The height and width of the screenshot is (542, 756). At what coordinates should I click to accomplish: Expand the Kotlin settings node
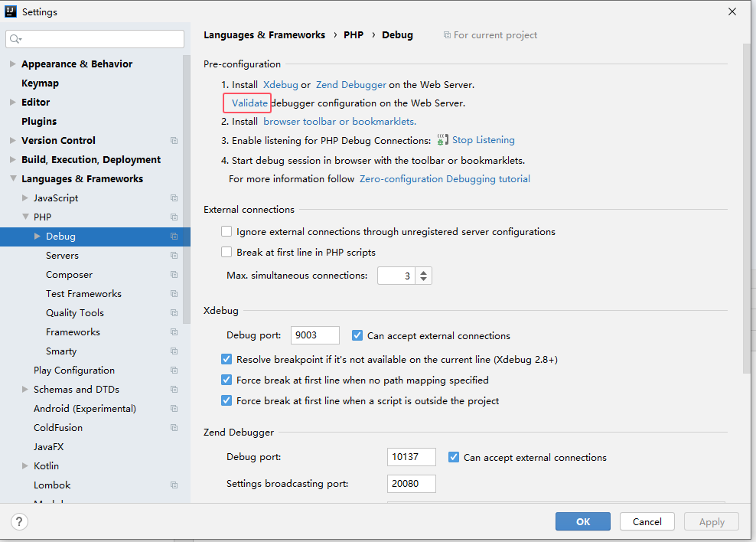click(x=25, y=466)
